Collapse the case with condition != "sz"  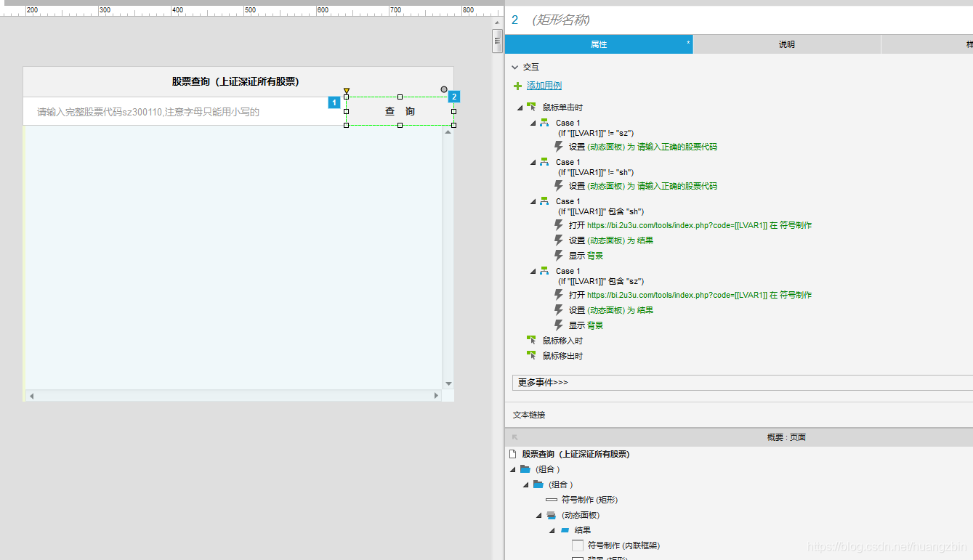pyautogui.click(x=533, y=123)
